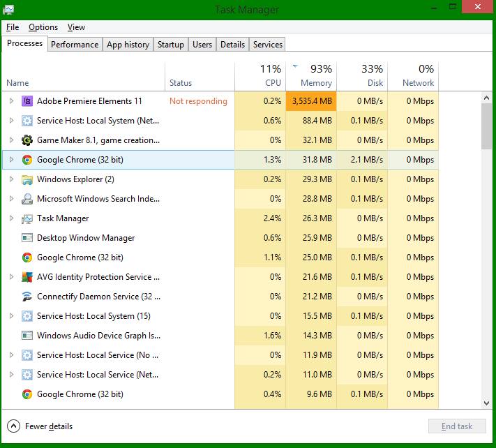Click the Chrome icon in the 9.6 MB row
Screen dimensions: 496x448
tap(27, 394)
